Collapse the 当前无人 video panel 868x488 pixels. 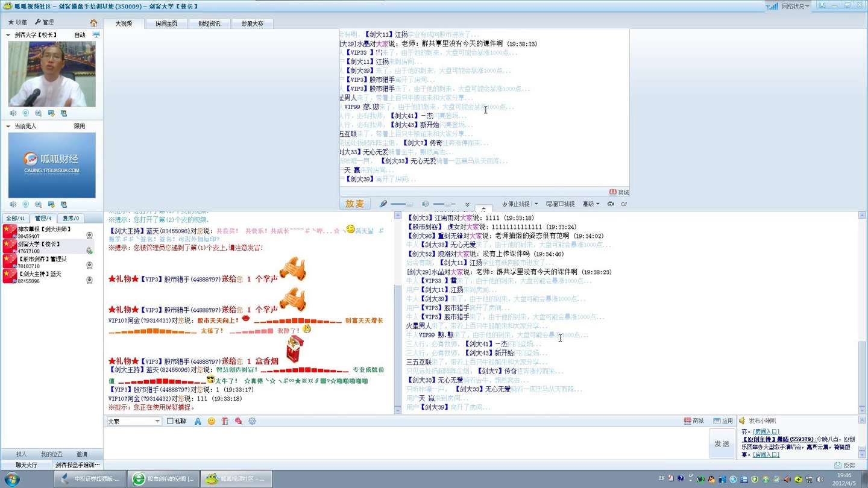(8, 127)
